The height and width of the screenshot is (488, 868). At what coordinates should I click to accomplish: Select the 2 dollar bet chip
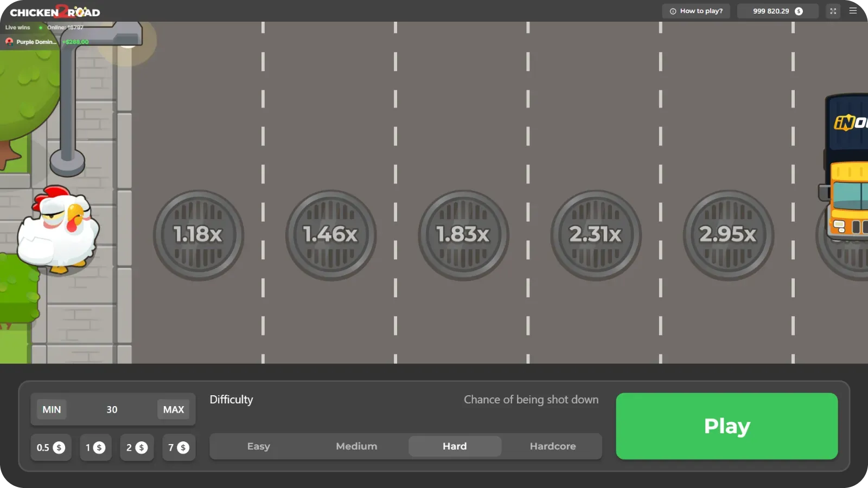137,447
